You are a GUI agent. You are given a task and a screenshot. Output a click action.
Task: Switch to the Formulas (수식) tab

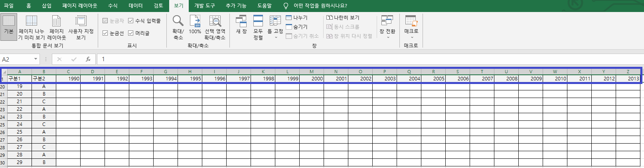(113, 6)
